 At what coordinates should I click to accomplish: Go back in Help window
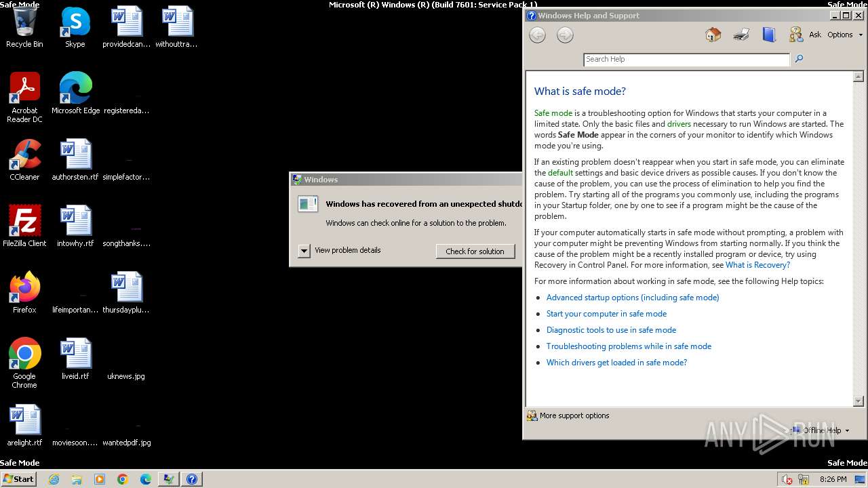tap(537, 35)
